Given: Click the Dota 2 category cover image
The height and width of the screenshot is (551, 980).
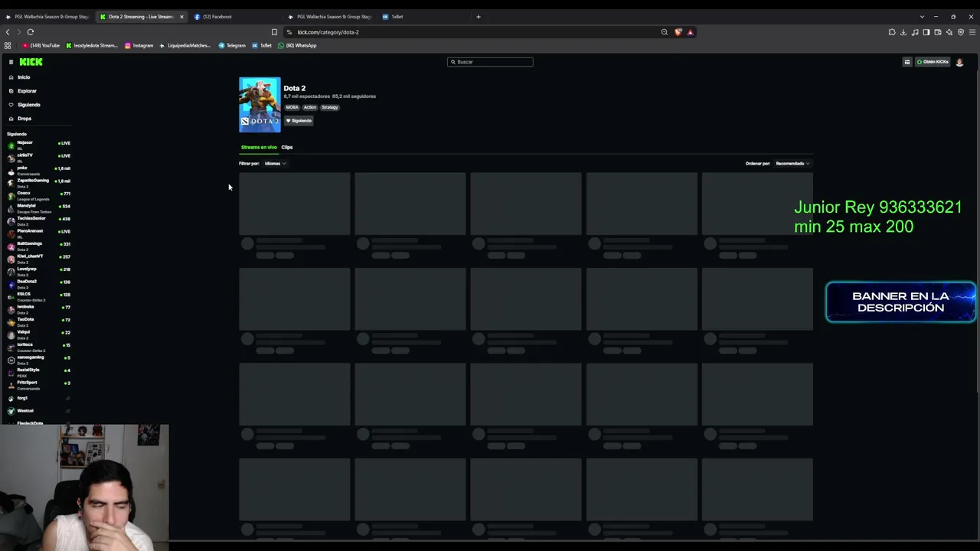Looking at the screenshot, I should coord(260,105).
